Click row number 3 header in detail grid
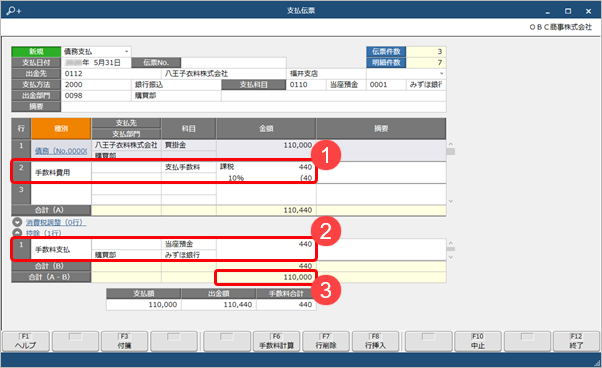This screenshot has width=602, height=368. 21,195
